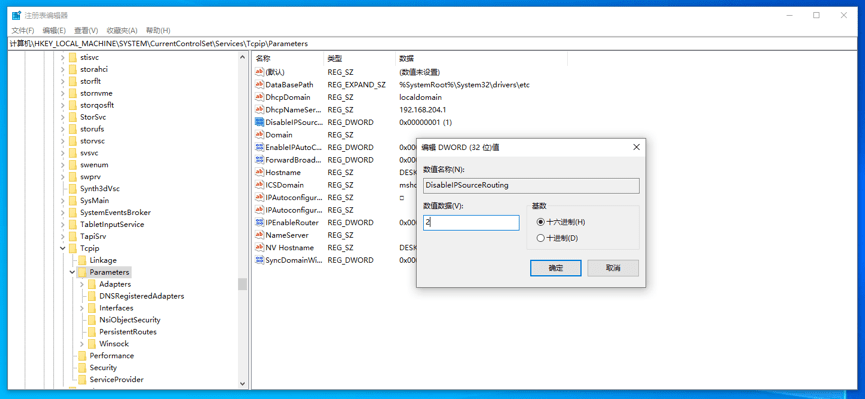The width and height of the screenshot is (865, 399).
Task: Expand the storahci tree node
Action: coord(62,69)
